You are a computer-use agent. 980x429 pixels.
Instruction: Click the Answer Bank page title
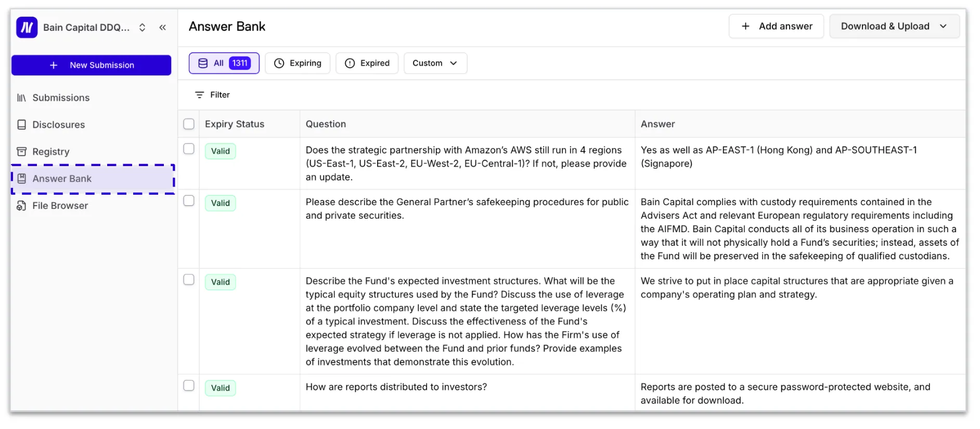click(227, 27)
